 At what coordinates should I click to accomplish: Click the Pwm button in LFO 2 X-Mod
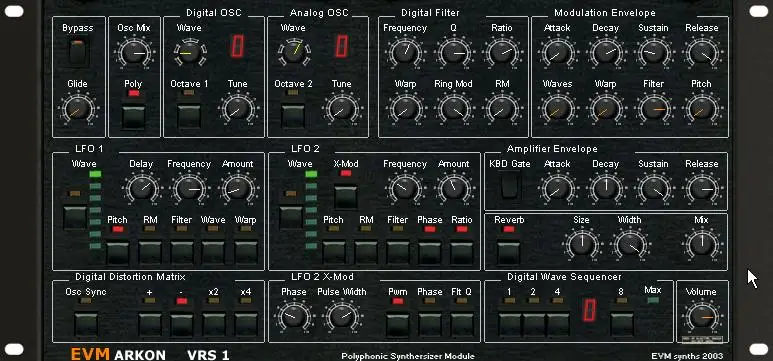click(x=397, y=324)
